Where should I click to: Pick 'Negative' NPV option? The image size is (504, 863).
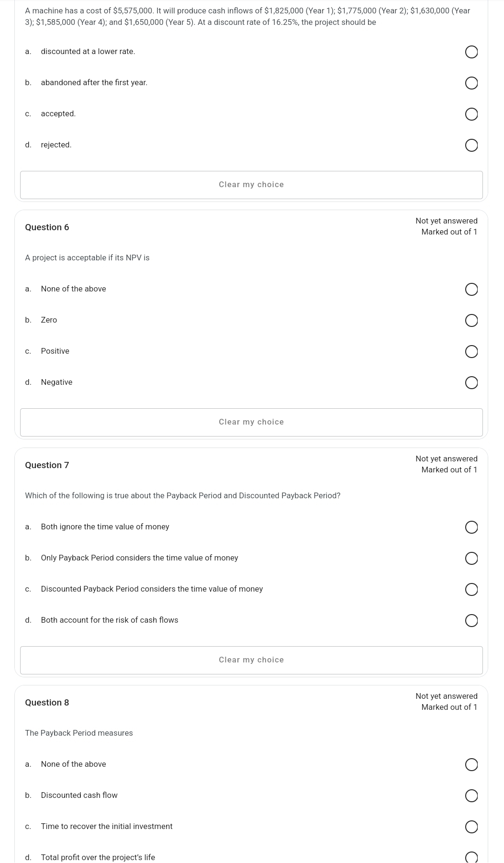tap(471, 383)
